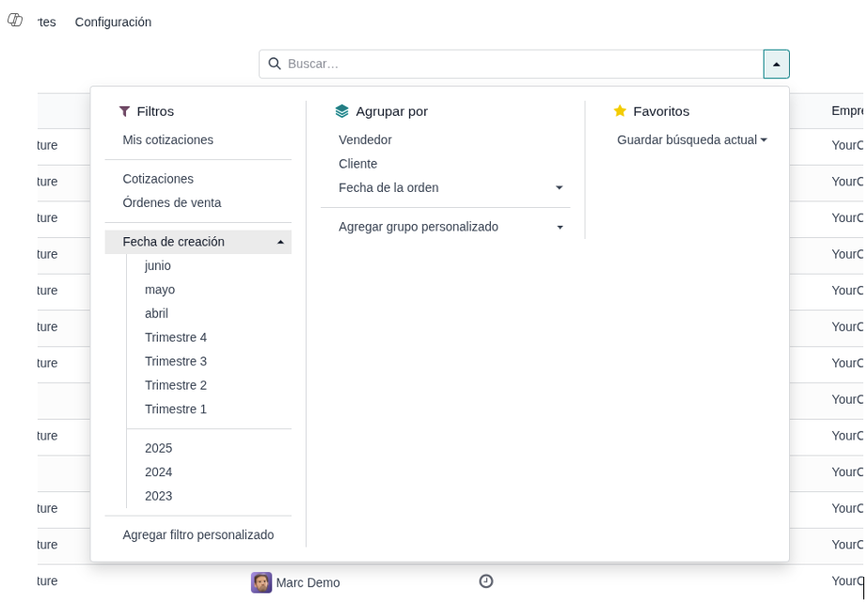Click the Empresa column header
Image resolution: width=868 pixels, height=606 pixels.
[x=847, y=111]
